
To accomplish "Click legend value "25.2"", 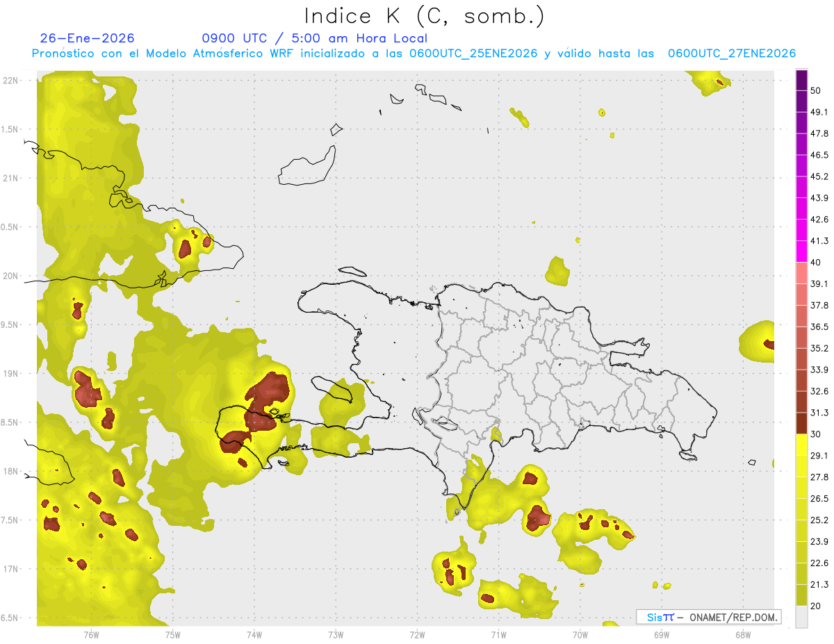I will point(819,520).
